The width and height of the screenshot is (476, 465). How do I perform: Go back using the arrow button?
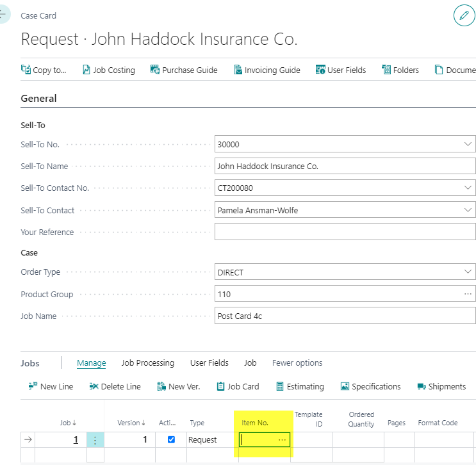[x=4, y=14]
